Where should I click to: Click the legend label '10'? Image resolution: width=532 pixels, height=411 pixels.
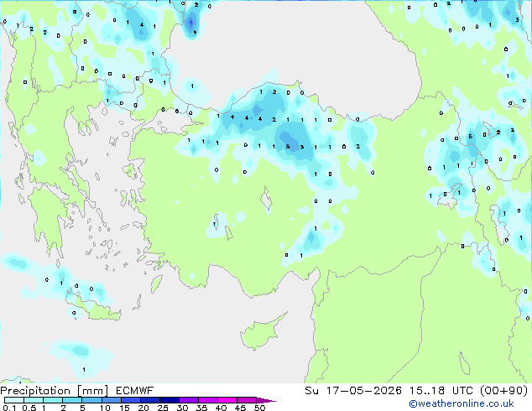pyautogui.click(x=105, y=408)
